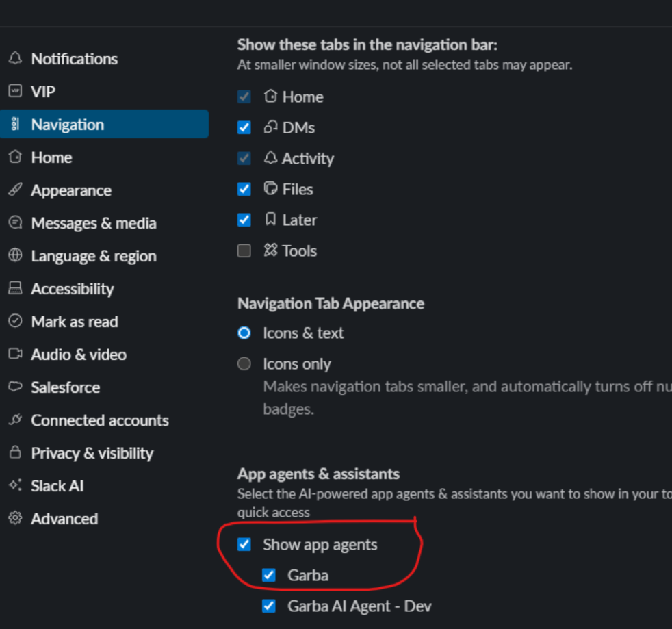
Task: Open the Audio & video settings tab
Action: pyautogui.click(x=79, y=355)
